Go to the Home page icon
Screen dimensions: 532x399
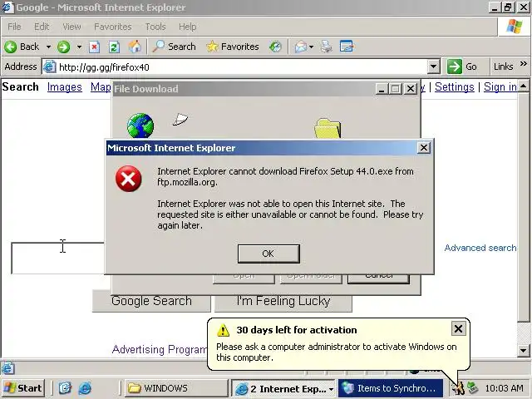(135, 47)
